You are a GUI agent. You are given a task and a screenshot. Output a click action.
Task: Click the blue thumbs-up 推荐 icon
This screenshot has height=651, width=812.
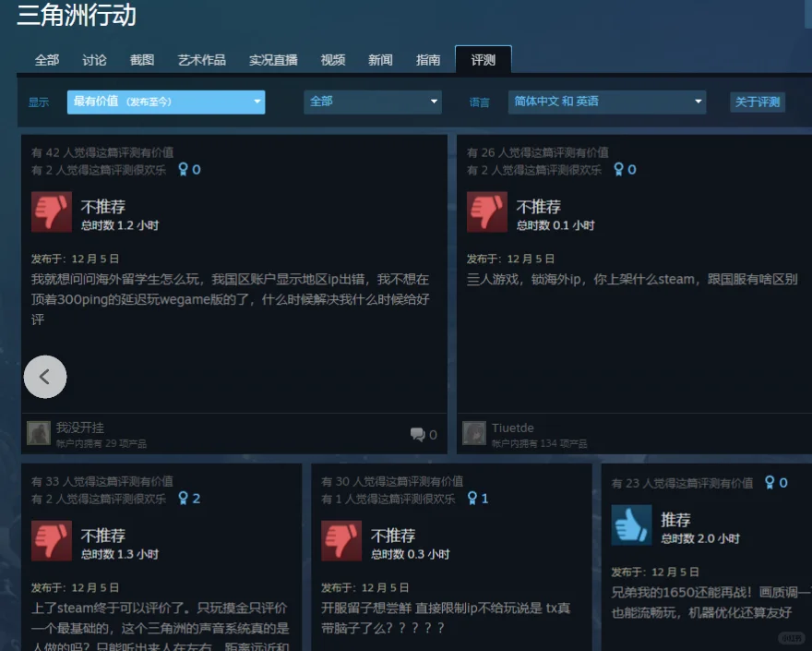coord(631,524)
